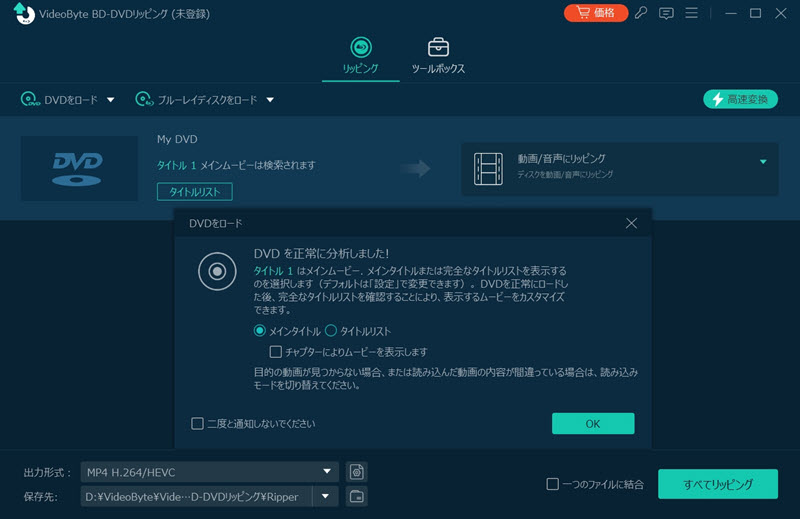Select the メインタイトル radio button
Screen dimensions: 800x519
260,331
